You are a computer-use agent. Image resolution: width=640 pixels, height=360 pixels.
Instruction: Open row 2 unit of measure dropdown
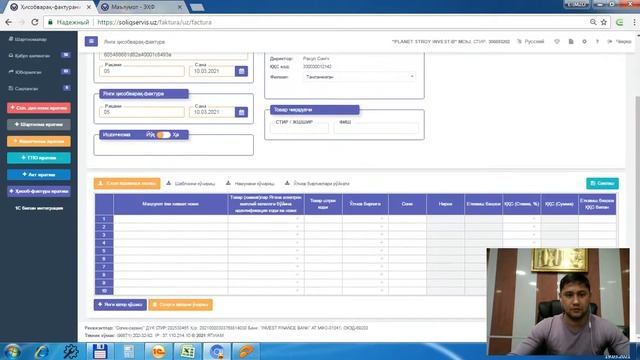click(382, 227)
